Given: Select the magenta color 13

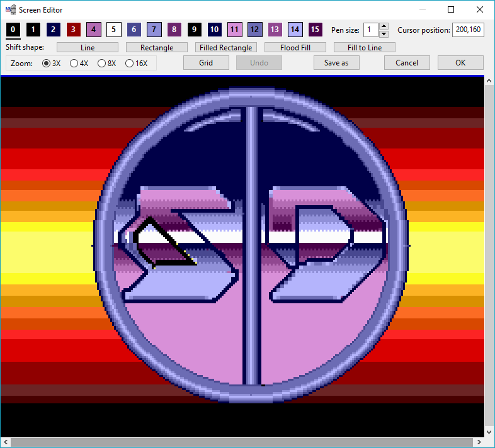Looking at the screenshot, I should (x=275, y=30).
